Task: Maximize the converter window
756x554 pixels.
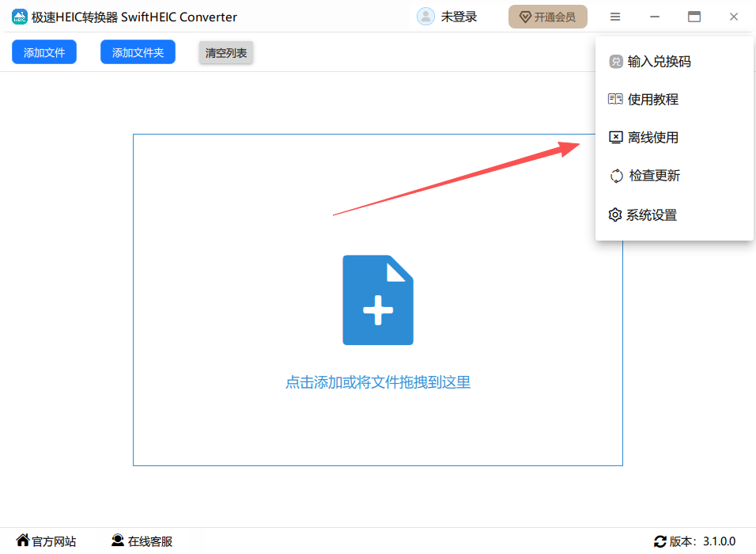Action: click(694, 17)
